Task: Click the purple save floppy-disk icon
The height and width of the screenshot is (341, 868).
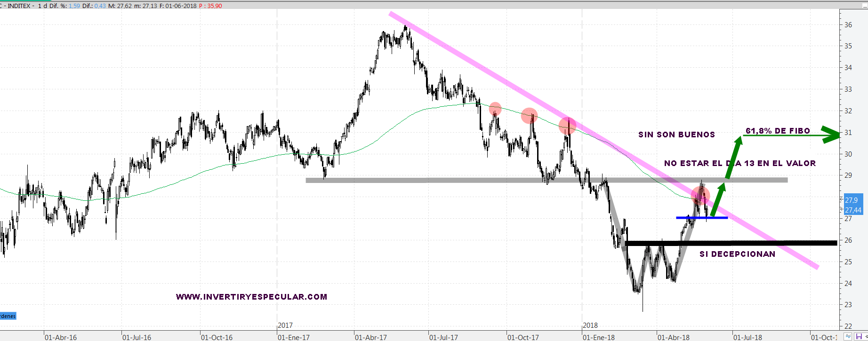Action: pyautogui.click(x=860, y=336)
